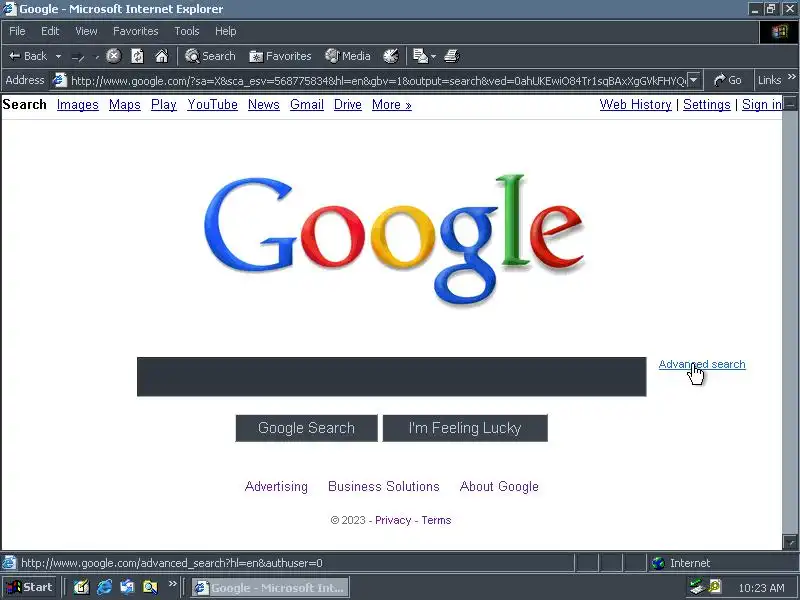
Task: Expand the More » link
Action: (392, 105)
